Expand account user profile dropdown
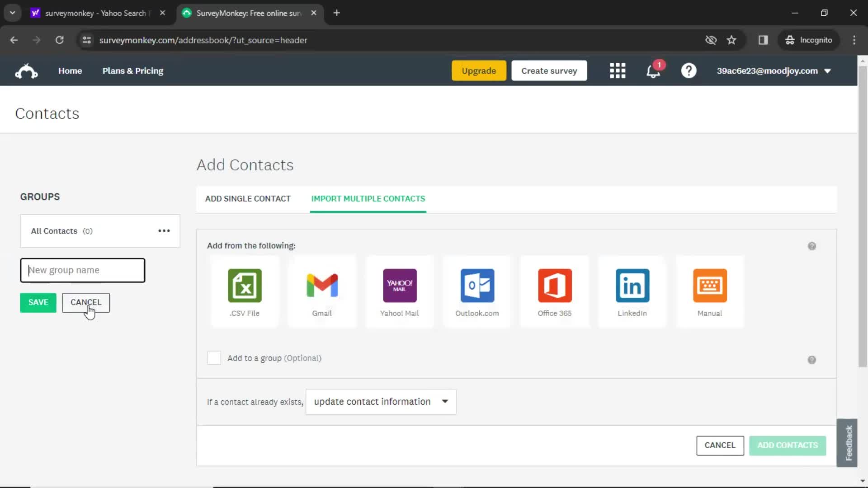 [x=828, y=71]
